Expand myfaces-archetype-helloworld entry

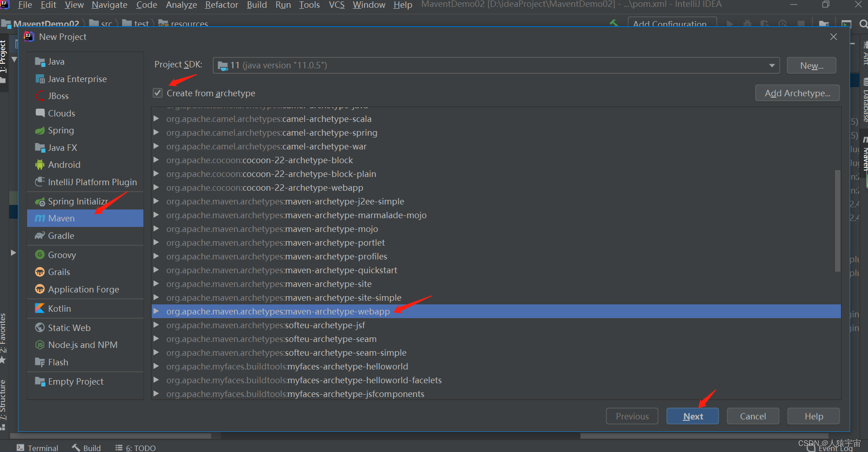click(x=156, y=366)
